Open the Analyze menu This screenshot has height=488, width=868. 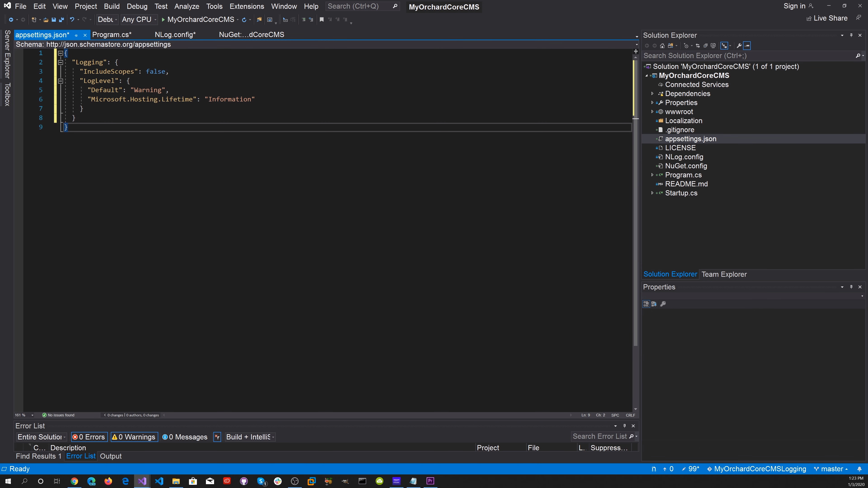click(x=187, y=6)
